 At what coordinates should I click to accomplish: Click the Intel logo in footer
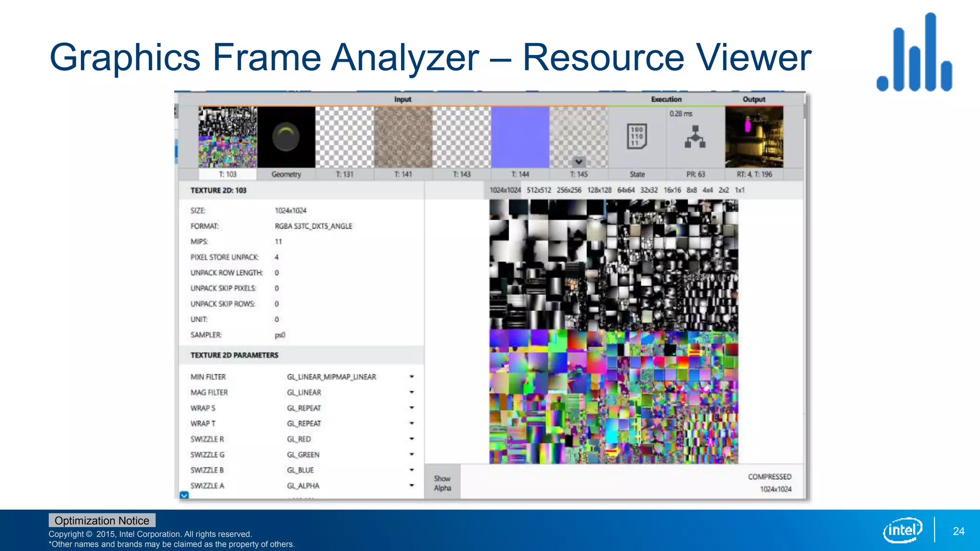pyautogui.click(x=902, y=530)
